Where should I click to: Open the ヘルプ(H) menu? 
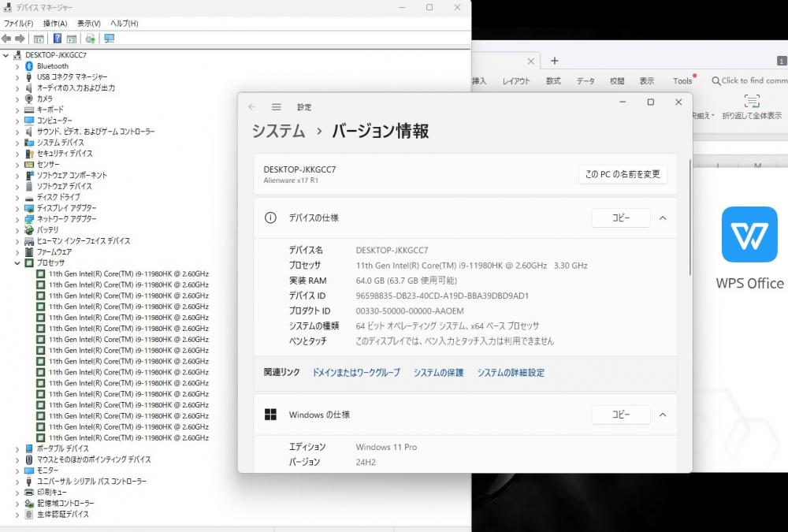[125, 24]
